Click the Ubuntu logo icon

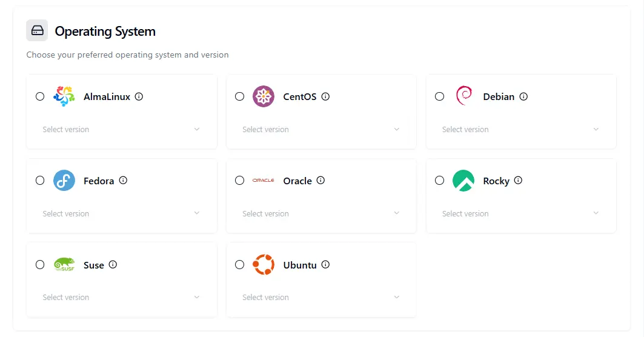coord(264,264)
